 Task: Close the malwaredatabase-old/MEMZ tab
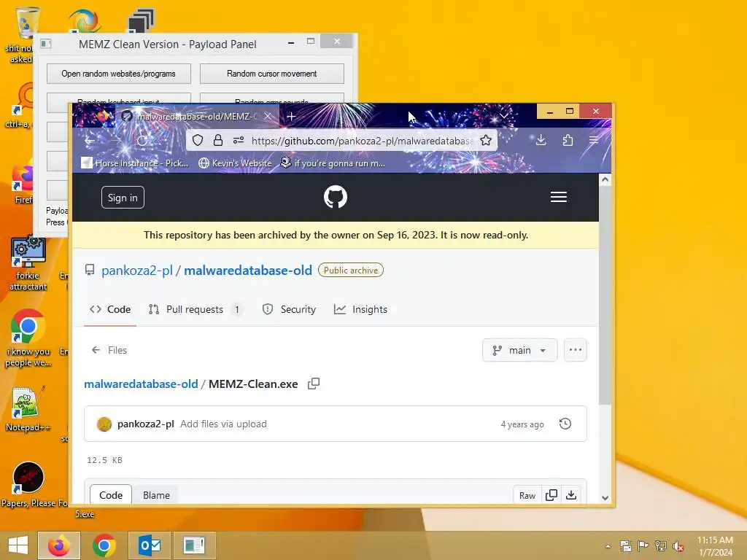pos(268,116)
